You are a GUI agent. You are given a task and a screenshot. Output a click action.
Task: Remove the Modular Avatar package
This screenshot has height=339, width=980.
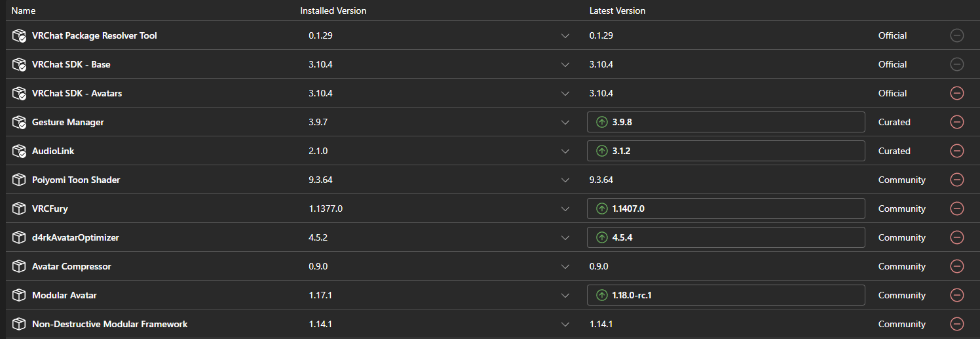pos(956,295)
